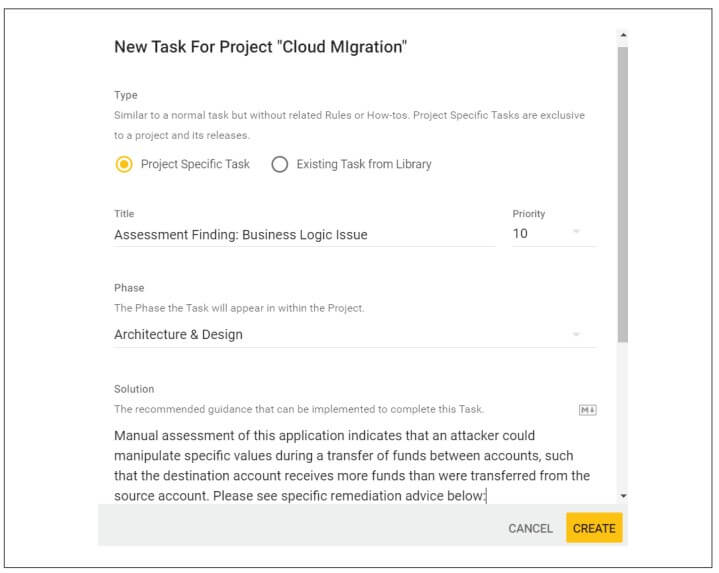This screenshot has width=719, height=573.
Task: Open the Phase dropdown 'Architecture & Design'
Action: [354, 335]
